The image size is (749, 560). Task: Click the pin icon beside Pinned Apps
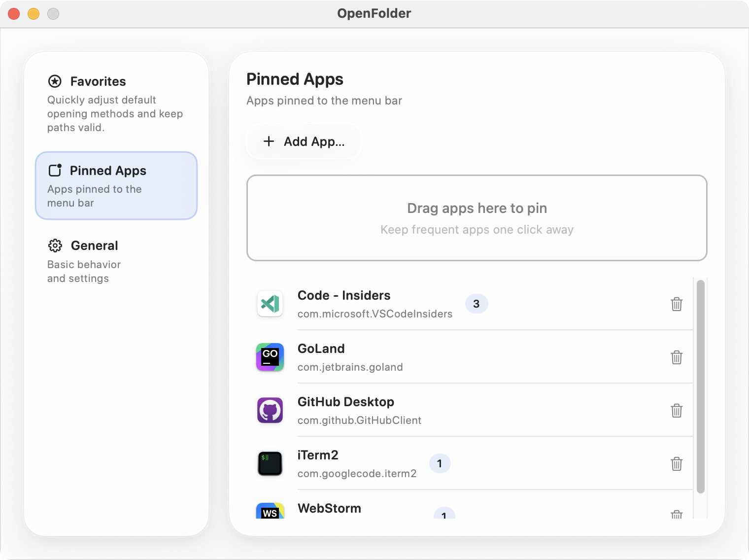(x=55, y=171)
